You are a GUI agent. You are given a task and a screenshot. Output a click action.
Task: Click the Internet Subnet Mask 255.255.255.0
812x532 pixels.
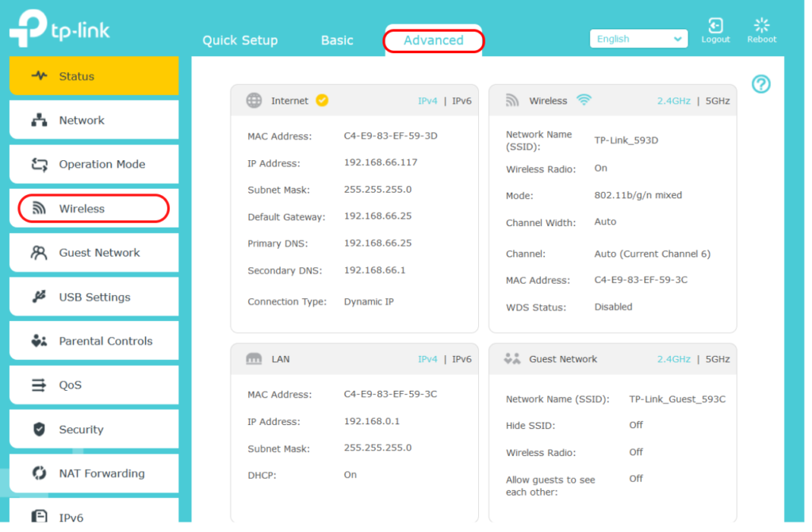pyautogui.click(x=378, y=189)
